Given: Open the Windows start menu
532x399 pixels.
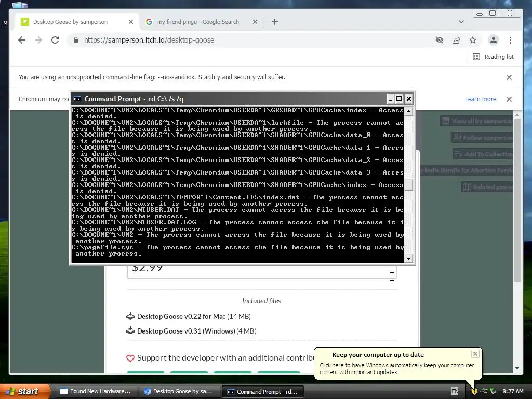Looking at the screenshot, I should click(x=24, y=391).
